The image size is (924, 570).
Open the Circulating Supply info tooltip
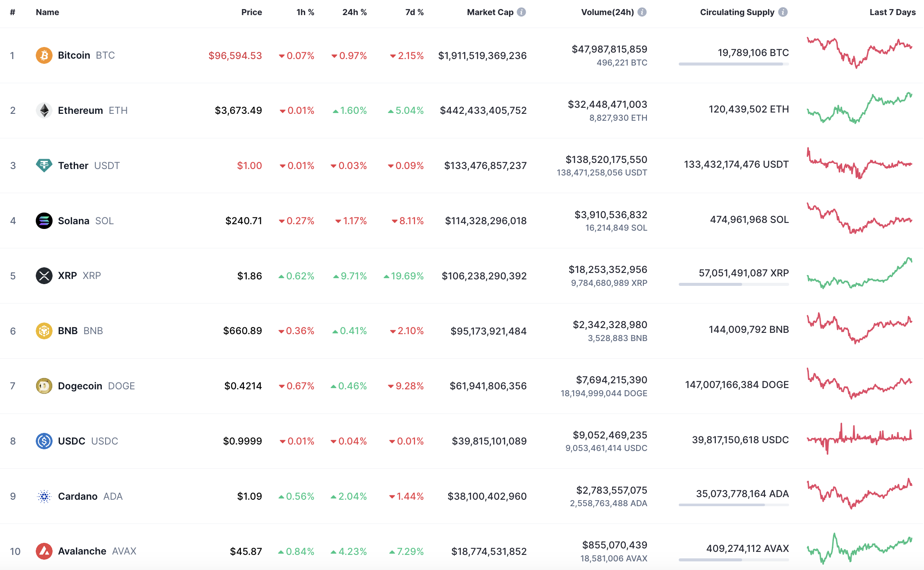tap(784, 12)
